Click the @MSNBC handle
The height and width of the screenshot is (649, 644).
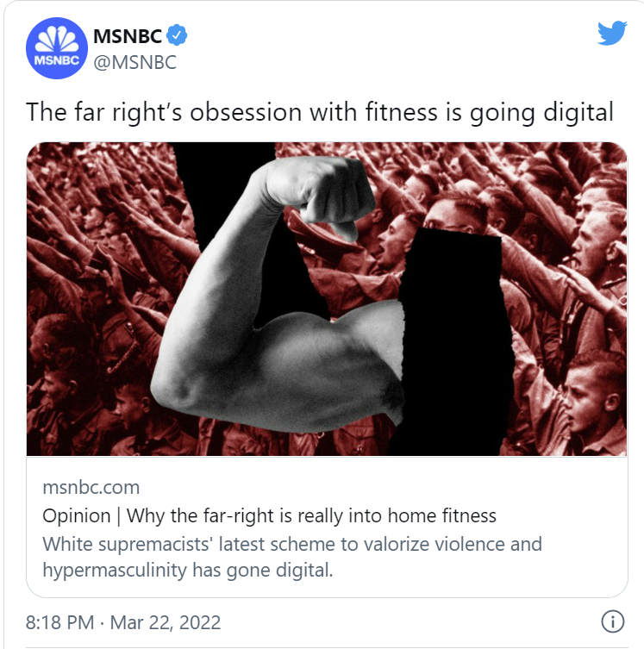click(135, 63)
